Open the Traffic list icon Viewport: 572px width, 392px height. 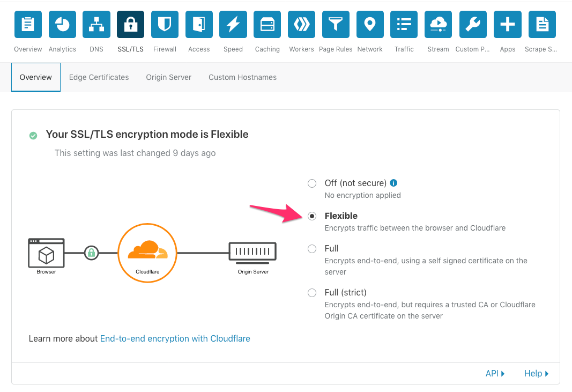[x=404, y=24]
